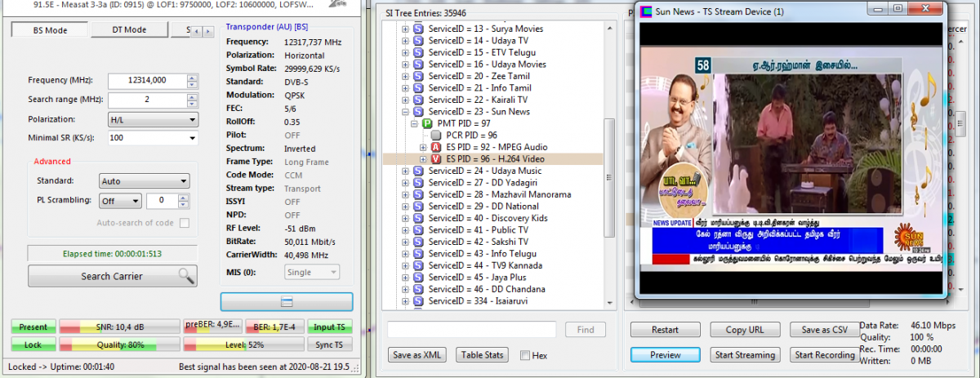Click Start Recording

tap(824, 355)
